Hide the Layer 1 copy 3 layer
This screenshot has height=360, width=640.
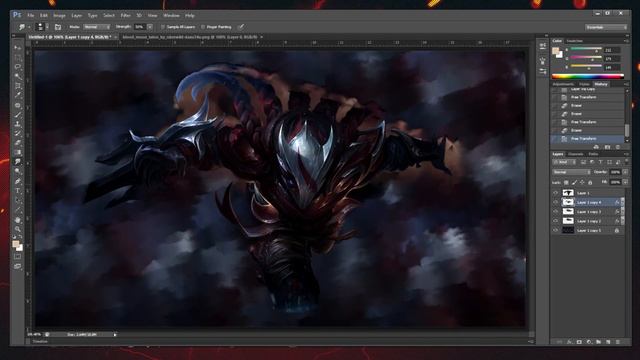point(555,212)
